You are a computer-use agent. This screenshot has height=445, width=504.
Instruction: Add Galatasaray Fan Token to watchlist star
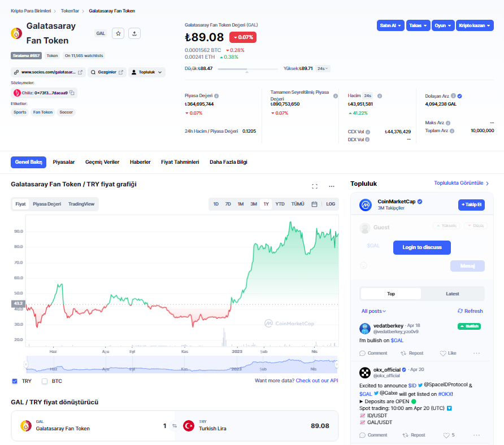click(118, 33)
